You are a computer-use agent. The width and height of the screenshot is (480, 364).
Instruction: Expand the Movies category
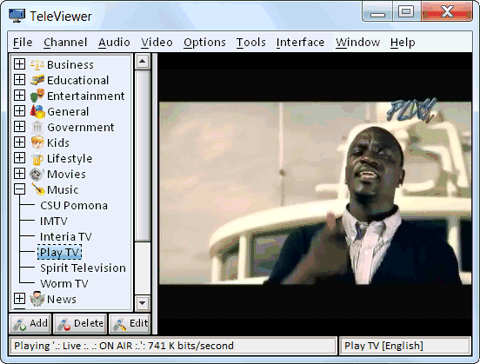point(19,174)
